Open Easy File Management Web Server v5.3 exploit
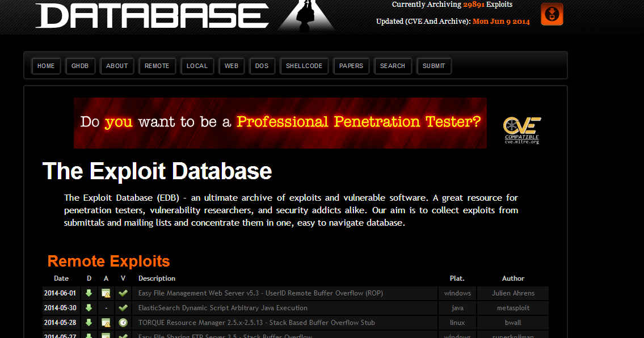 click(x=260, y=293)
